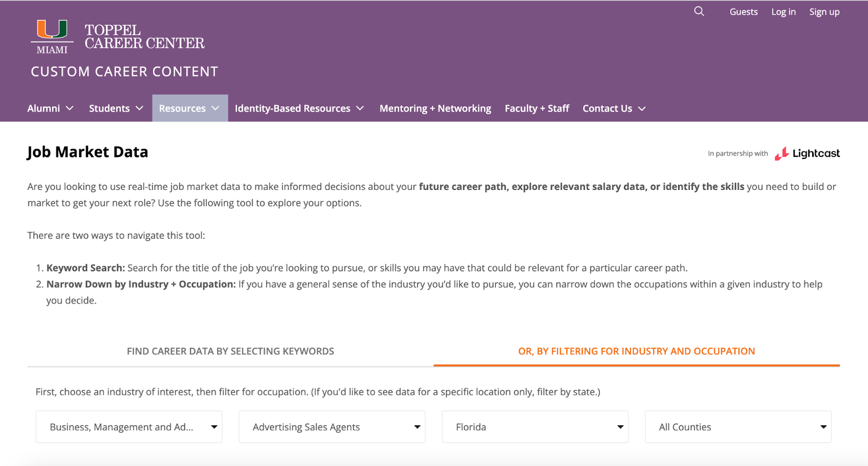The image size is (868, 466).
Task: Open the All Counties dropdown
Action: [738, 427]
